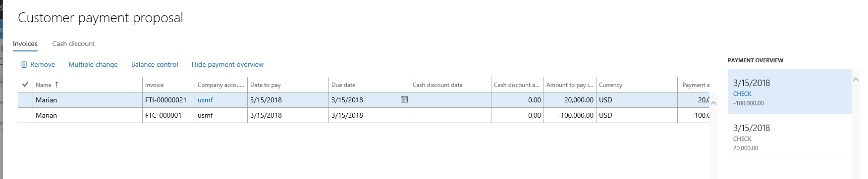This screenshot has height=179, width=868.
Task: Click the select-all checkmark column header
Action: [25, 85]
